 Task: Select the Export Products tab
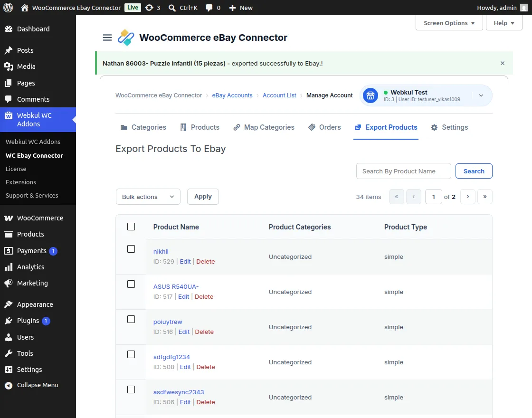[386, 127]
